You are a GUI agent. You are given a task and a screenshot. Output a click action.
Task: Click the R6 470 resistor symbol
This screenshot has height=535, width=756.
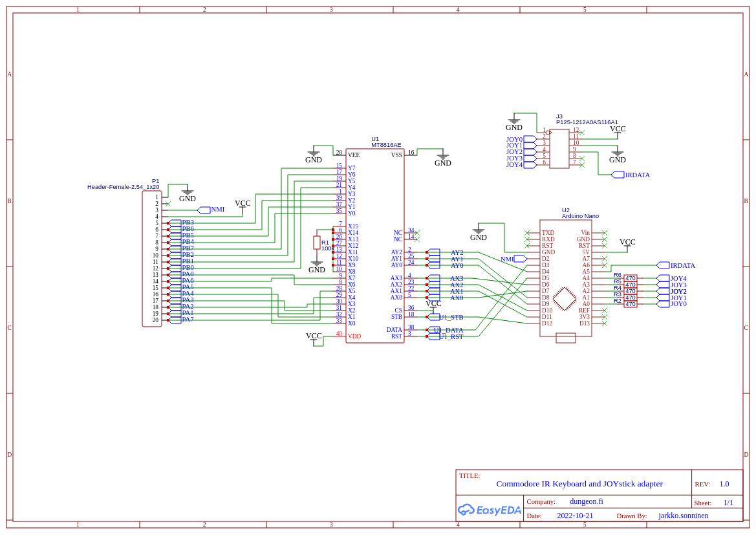(630, 278)
